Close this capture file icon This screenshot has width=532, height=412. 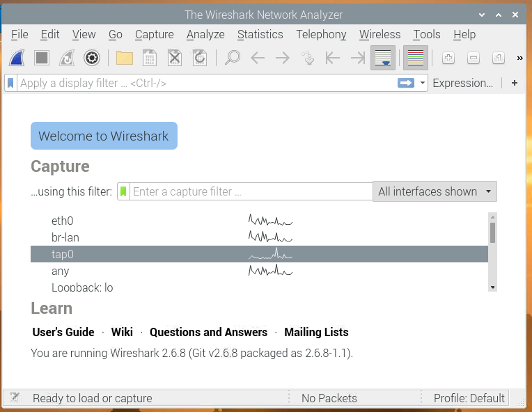(x=175, y=58)
